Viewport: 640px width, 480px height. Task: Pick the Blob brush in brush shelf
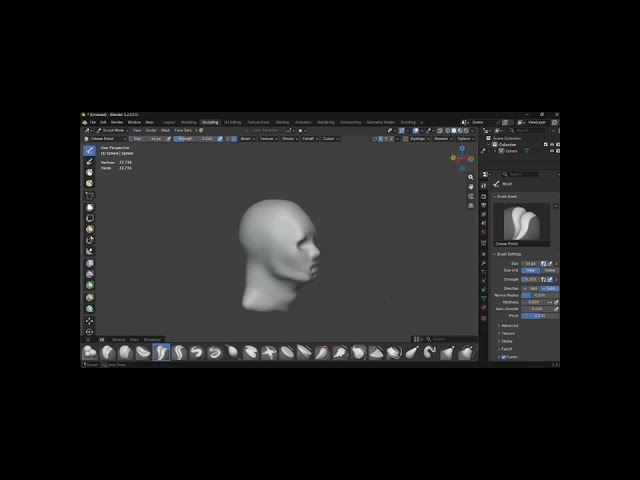89,352
